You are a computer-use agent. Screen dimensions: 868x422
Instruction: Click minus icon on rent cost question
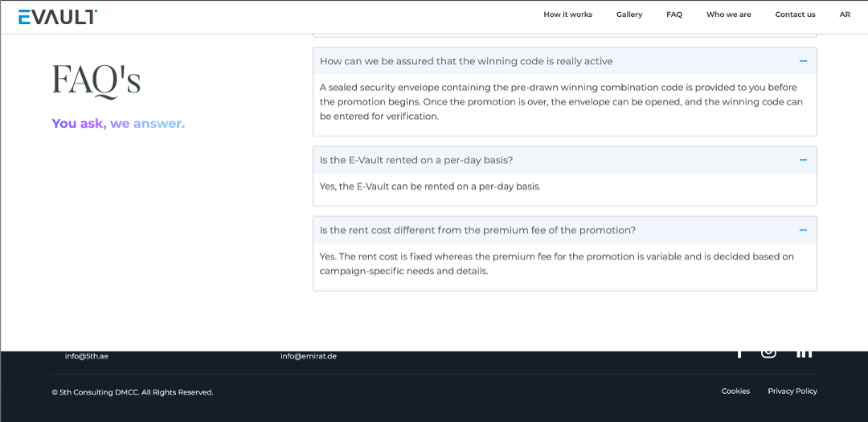[803, 230]
